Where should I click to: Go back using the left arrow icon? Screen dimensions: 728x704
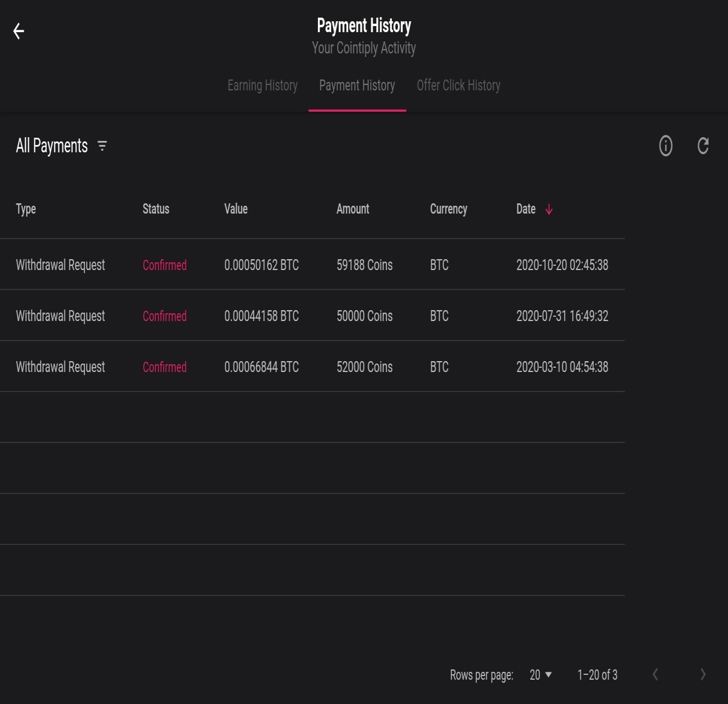(19, 31)
